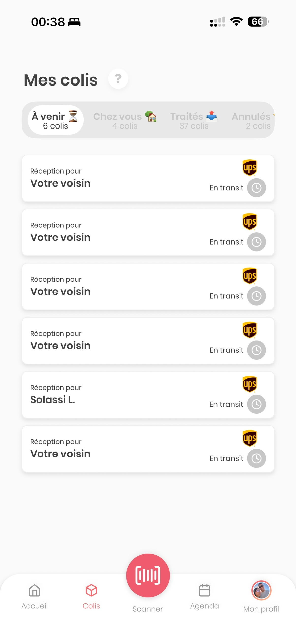
Task: Select the À venir 6 colis tab
Action: (55, 120)
